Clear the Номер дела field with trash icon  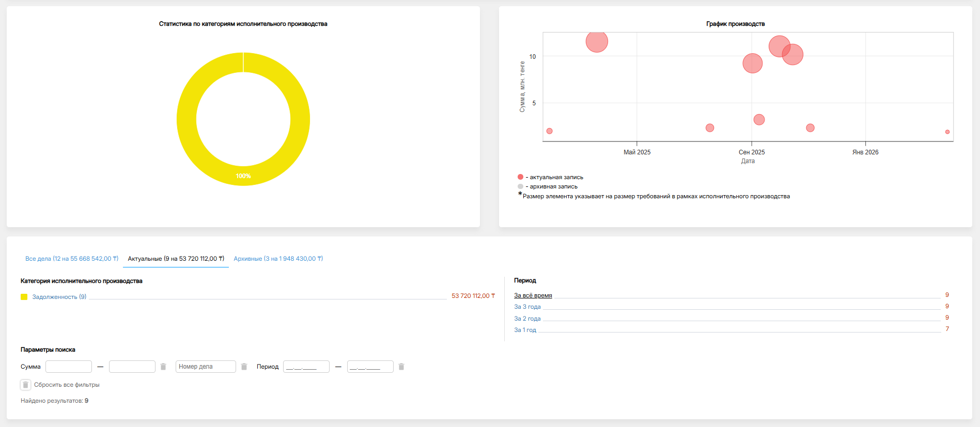pos(244,367)
